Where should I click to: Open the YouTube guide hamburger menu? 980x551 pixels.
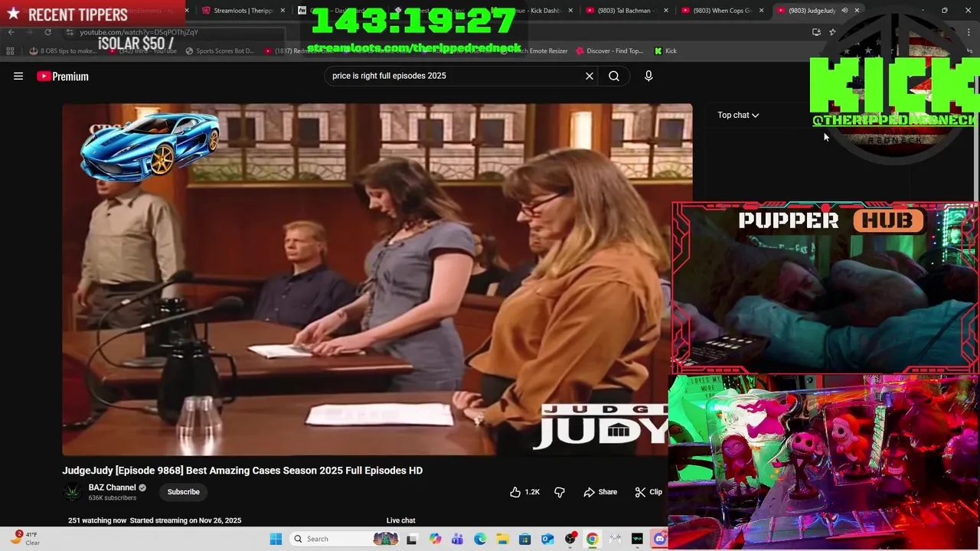click(18, 76)
